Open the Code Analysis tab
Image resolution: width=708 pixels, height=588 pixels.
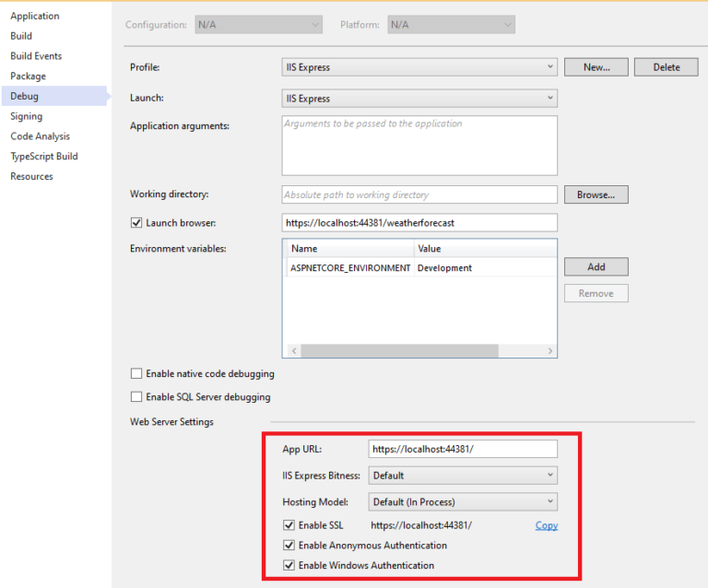pyautogui.click(x=41, y=136)
